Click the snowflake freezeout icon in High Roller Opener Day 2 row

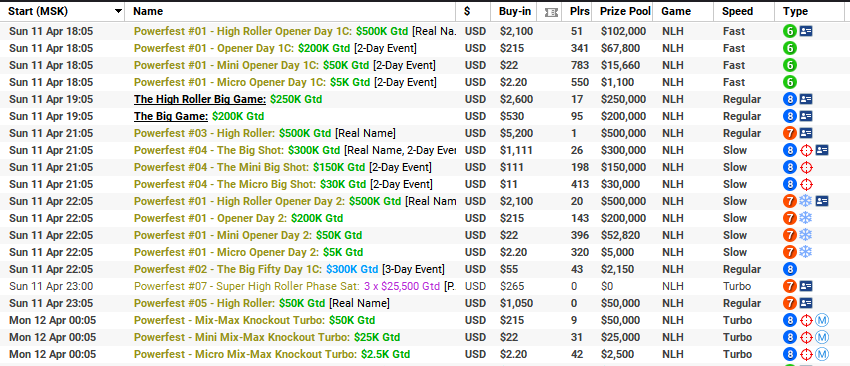806,201
